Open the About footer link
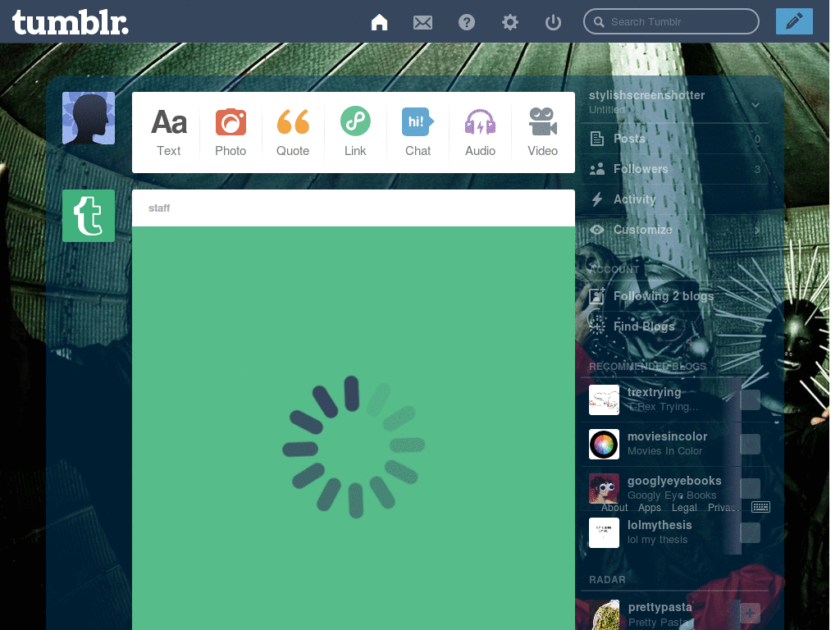Viewport: 840px width, 630px height. tap(614, 507)
